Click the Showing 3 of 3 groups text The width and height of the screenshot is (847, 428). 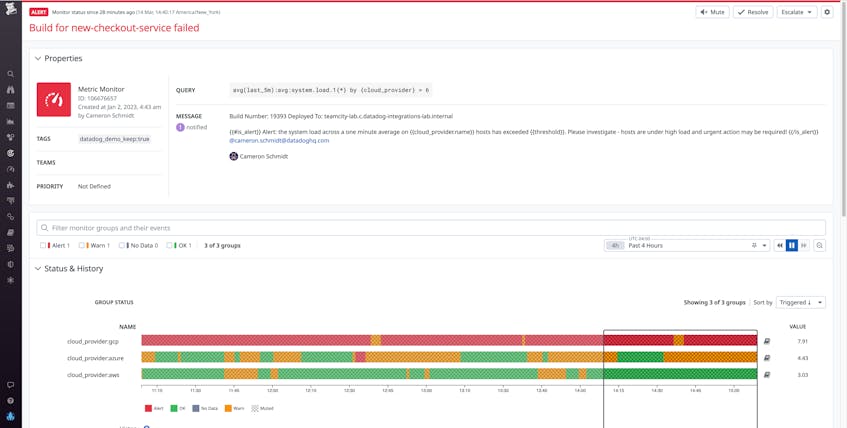[x=714, y=303]
